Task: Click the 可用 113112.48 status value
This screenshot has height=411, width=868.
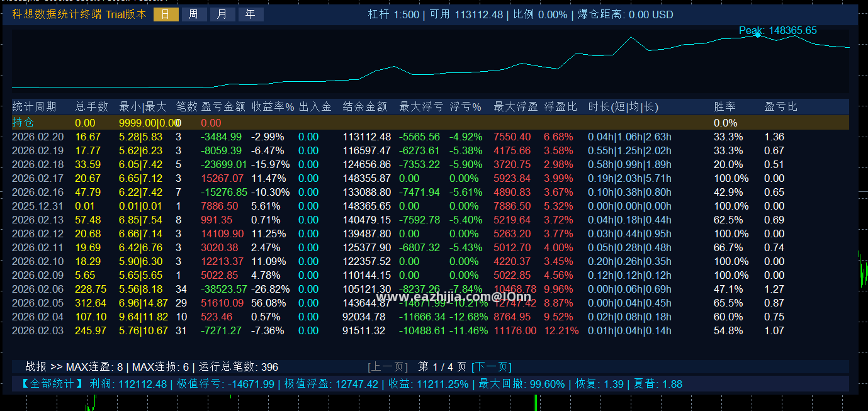Action: click(x=466, y=14)
